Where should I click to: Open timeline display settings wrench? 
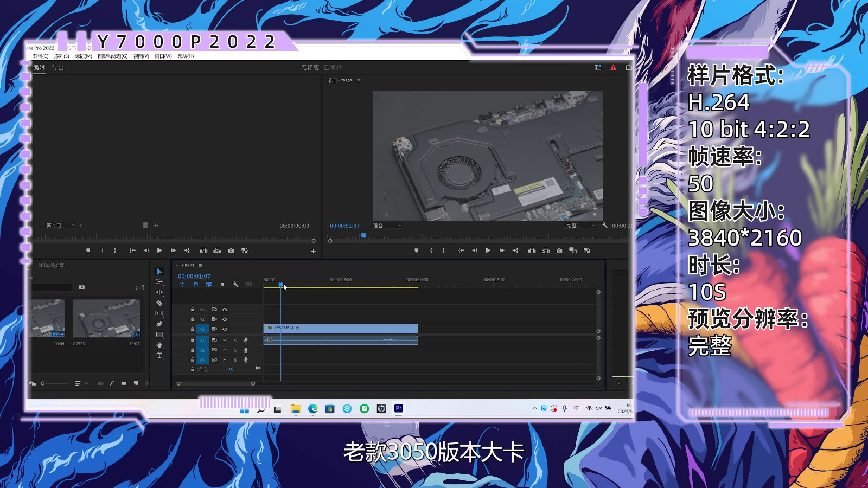coord(235,284)
